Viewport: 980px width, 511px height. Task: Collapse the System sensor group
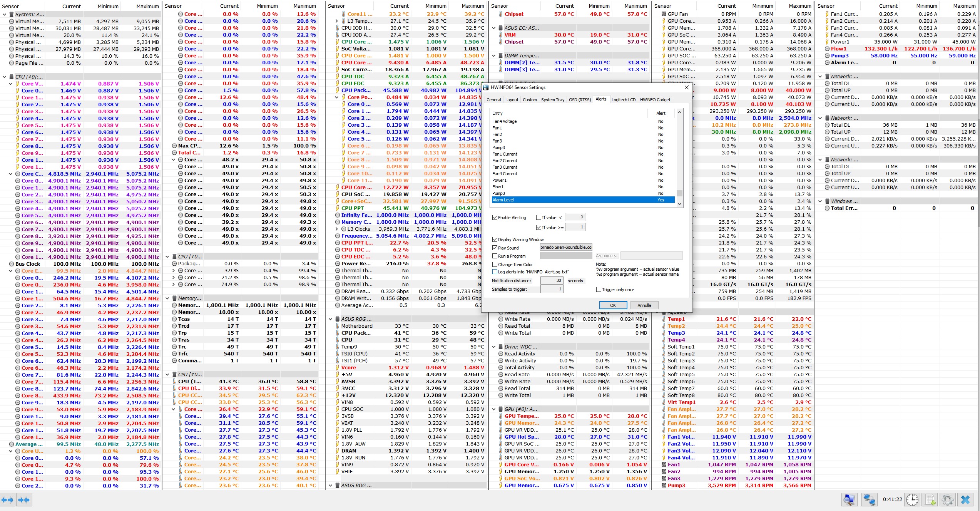tap(5, 14)
